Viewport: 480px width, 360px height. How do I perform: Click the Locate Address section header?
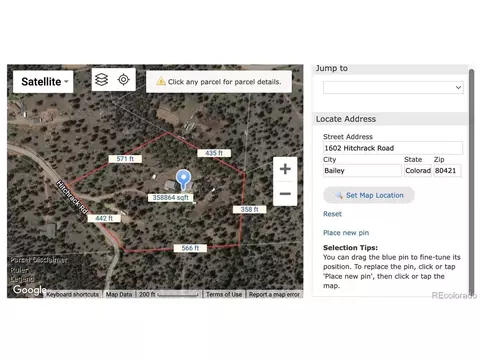coord(390,119)
